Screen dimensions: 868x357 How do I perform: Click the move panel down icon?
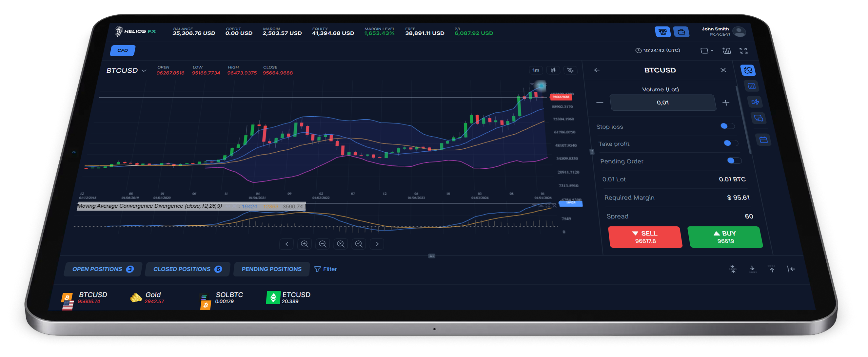(x=752, y=269)
